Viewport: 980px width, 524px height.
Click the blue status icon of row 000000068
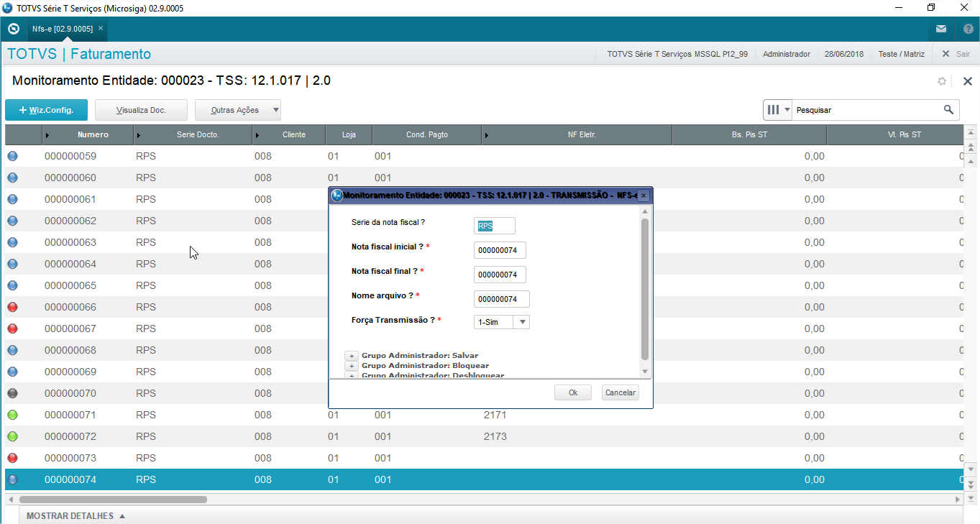coord(12,350)
